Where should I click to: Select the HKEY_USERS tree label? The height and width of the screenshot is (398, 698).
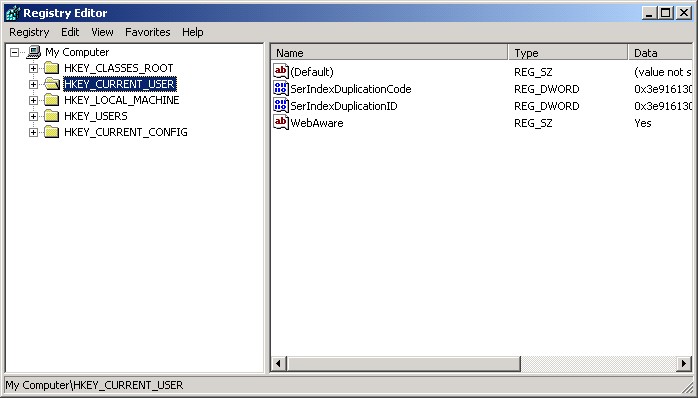coord(96,116)
